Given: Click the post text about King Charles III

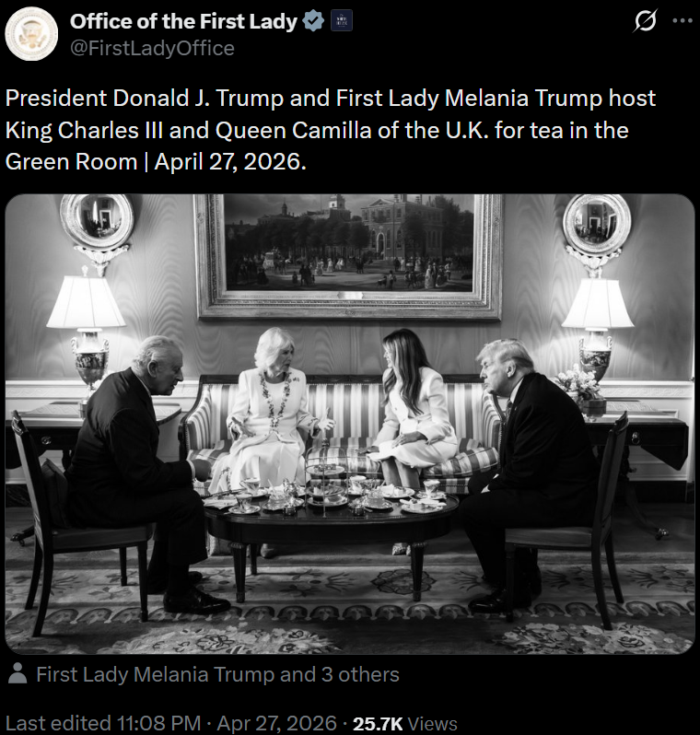Looking at the screenshot, I should point(331,130).
